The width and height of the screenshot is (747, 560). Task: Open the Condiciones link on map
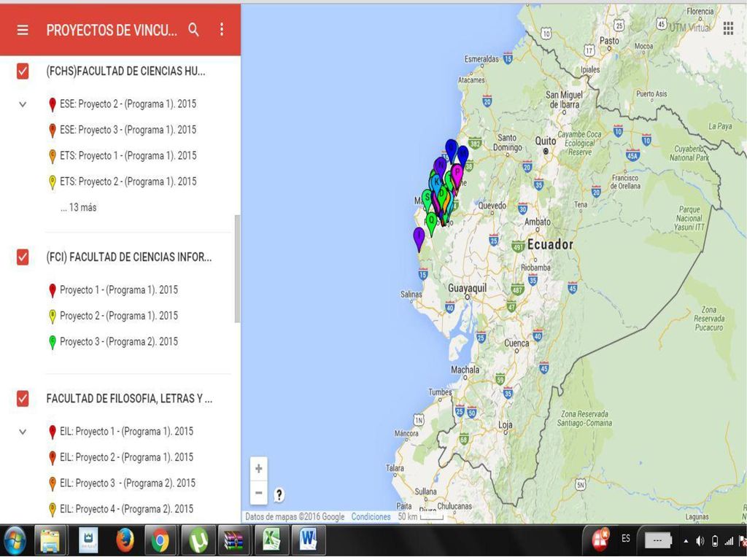click(371, 517)
